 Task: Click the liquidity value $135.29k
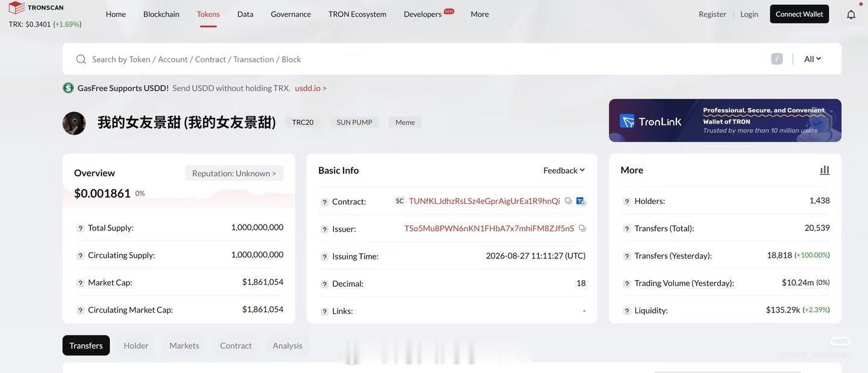(783, 310)
